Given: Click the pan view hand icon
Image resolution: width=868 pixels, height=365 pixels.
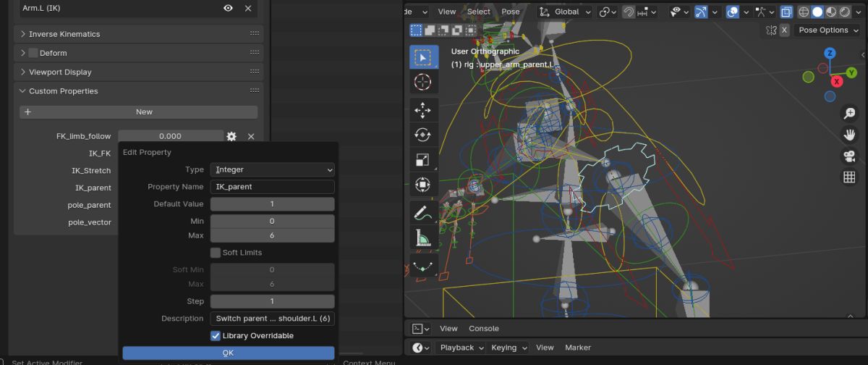Looking at the screenshot, I should click(x=849, y=135).
